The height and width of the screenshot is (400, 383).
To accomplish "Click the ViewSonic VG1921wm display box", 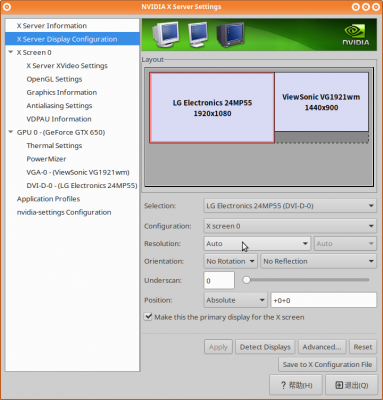I will (321, 102).
